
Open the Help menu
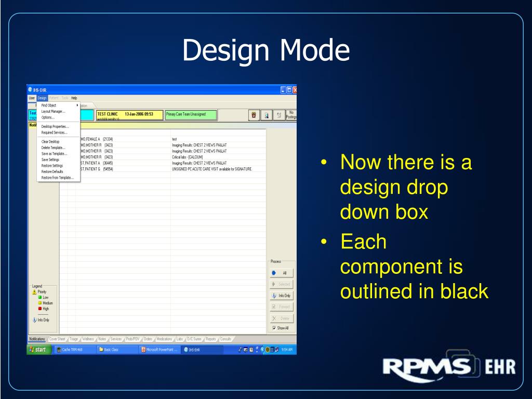click(x=74, y=98)
